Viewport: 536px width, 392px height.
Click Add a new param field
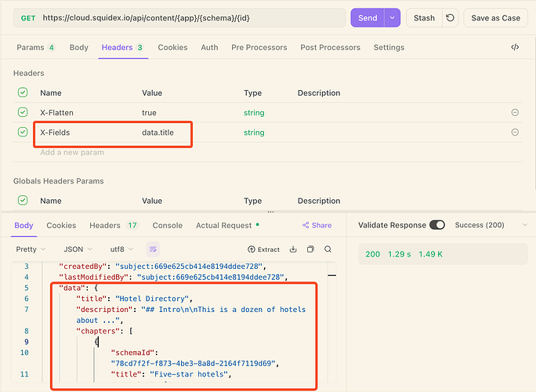[x=72, y=152]
